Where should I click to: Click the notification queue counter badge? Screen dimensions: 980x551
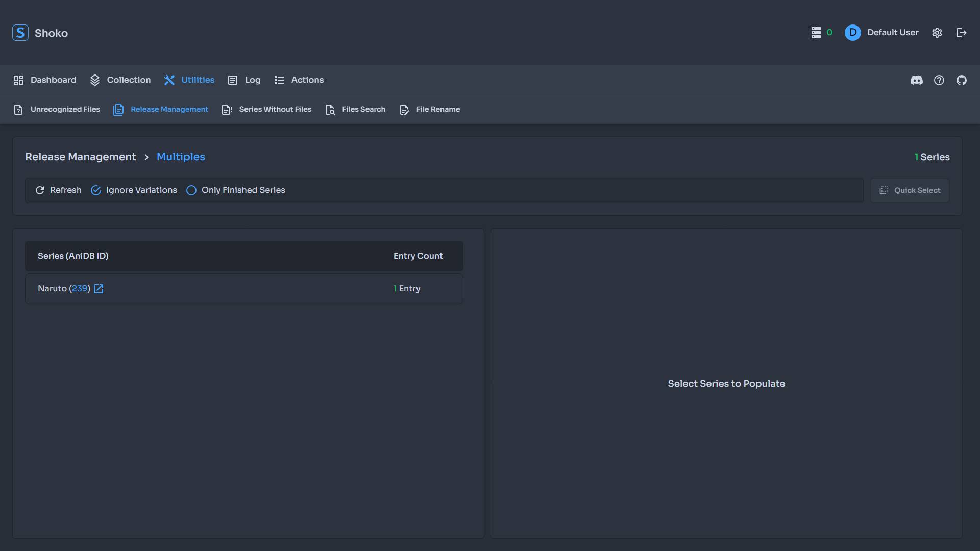[x=829, y=32]
